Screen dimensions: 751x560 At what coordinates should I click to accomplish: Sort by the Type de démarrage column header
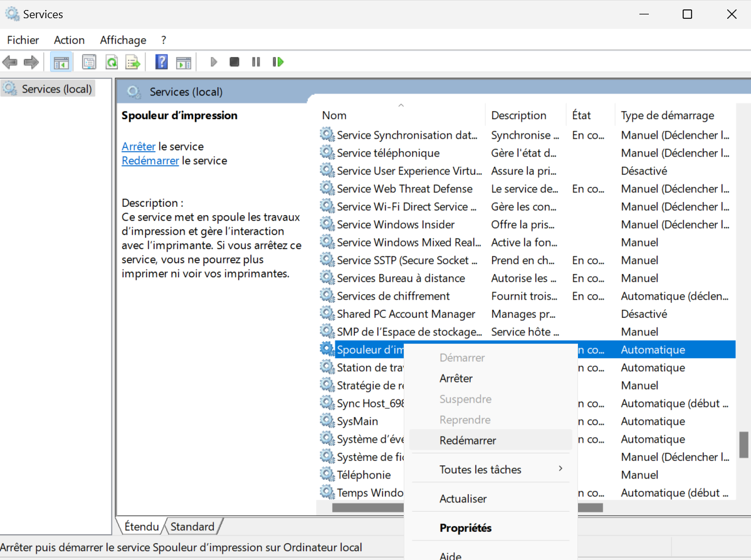point(675,115)
